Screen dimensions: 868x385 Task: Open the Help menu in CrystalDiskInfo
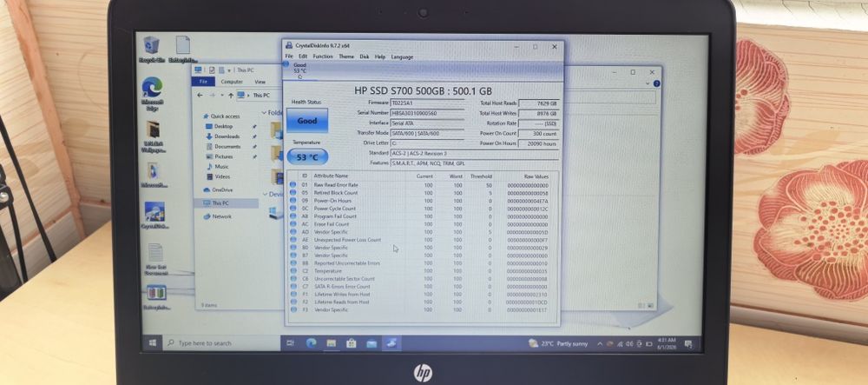click(x=380, y=56)
